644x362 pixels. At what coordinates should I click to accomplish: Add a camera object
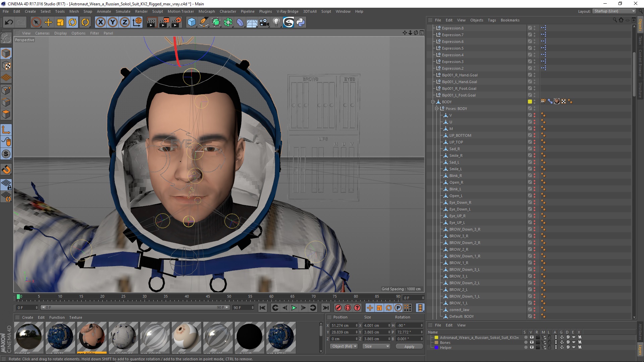point(264,22)
